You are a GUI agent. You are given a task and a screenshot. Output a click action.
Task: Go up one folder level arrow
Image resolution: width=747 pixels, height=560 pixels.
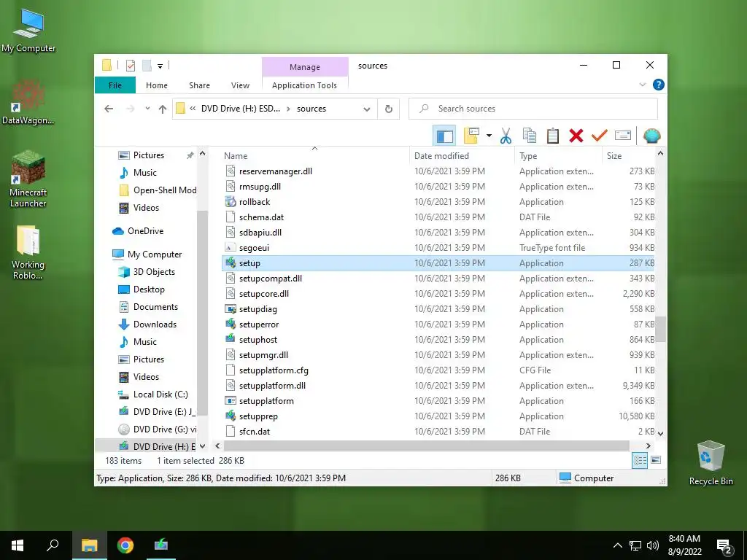[163, 109]
